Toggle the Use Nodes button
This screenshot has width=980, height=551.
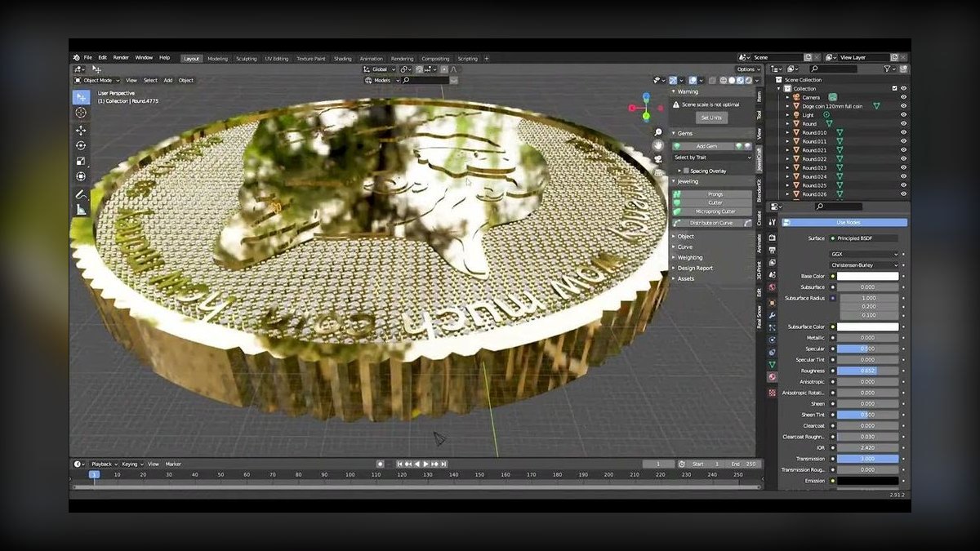[844, 222]
